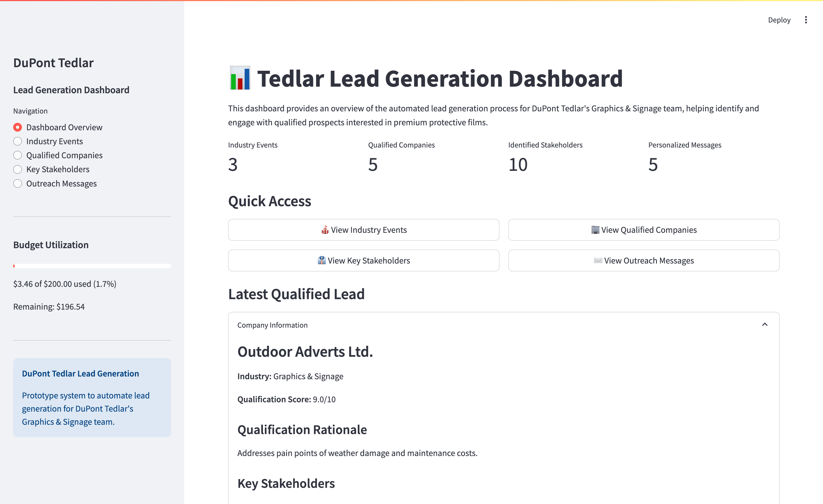Click the DuPont Tedlar sidebar heading
Viewport: 823px width, 504px height.
[53, 63]
